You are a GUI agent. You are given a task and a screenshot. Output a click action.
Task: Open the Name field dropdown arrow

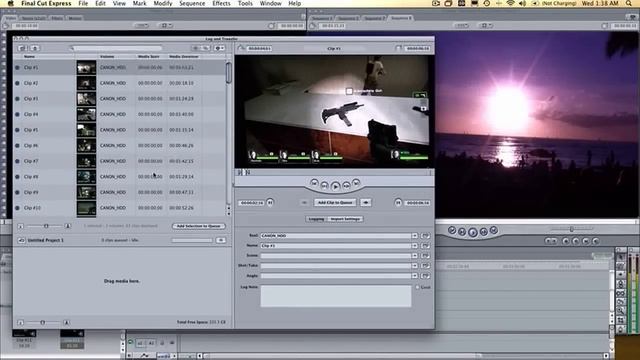[x=414, y=246]
